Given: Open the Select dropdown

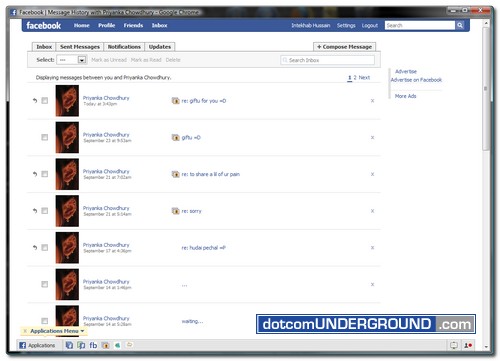Looking at the screenshot, I should pos(72,60).
